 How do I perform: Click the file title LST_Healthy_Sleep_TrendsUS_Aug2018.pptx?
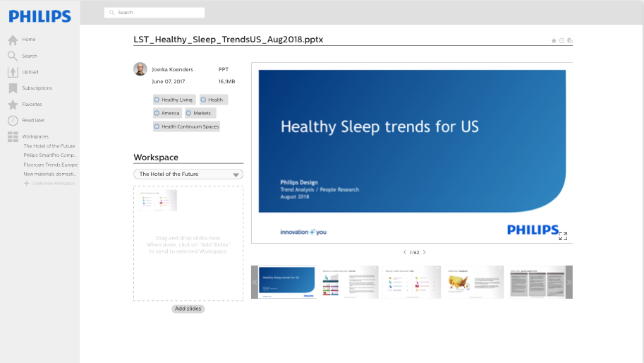[x=229, y=40]
